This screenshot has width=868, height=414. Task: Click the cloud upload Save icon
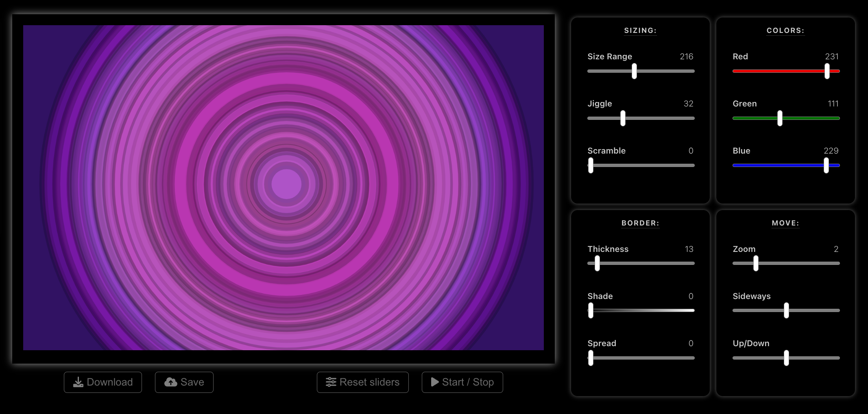click(171, 382)
